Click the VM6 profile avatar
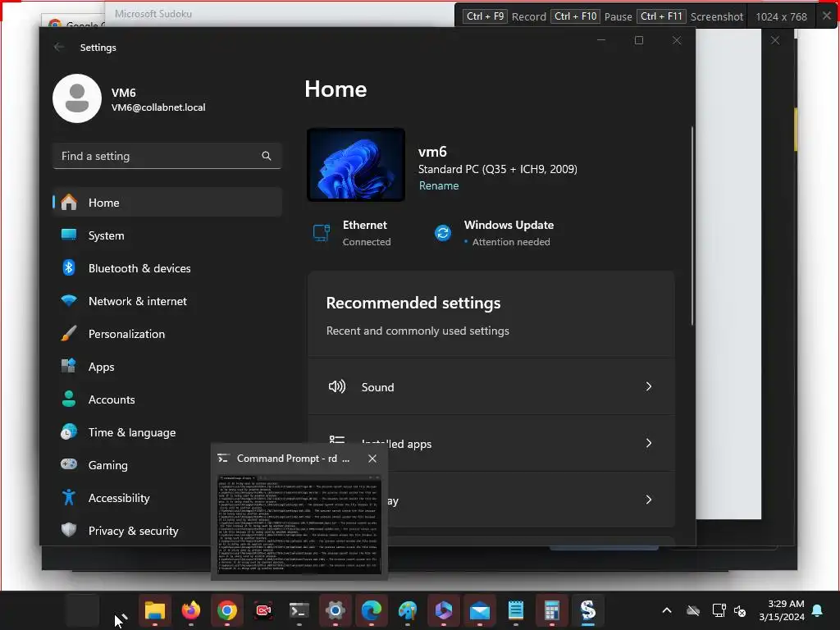 (77, 98)
